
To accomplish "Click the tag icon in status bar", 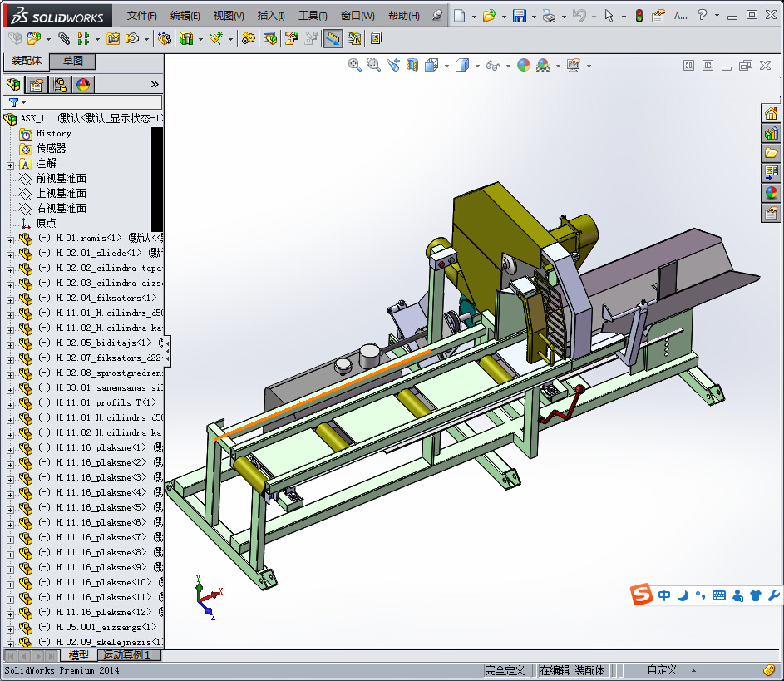I will pyautogui.click(x=770, y=670).
